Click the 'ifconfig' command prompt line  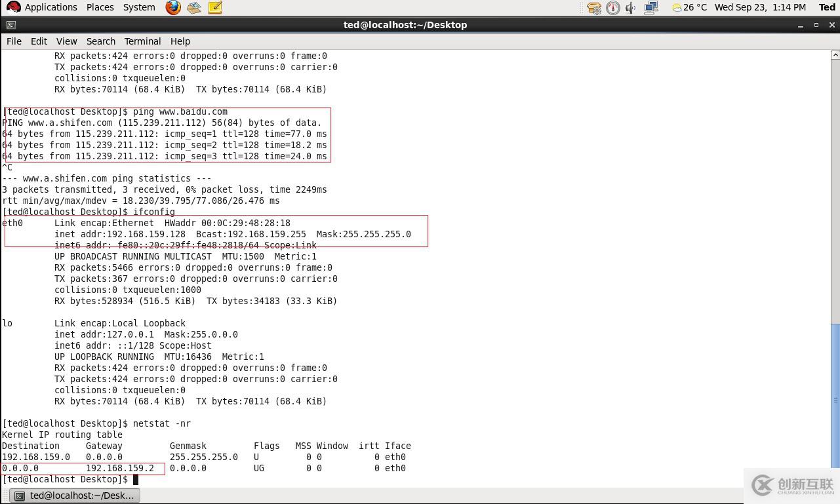tap(89, 212)
